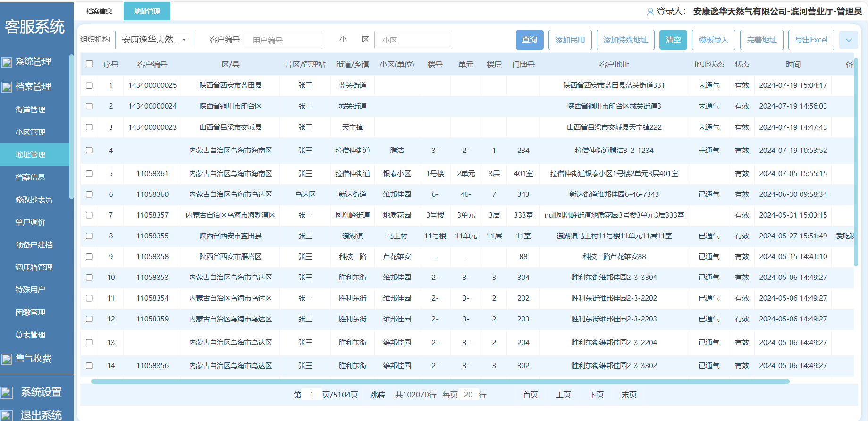Open 团缴管理 in the sidebar
Screen dimensions: 868x421
pyautogui.click(x=30, y=312)
